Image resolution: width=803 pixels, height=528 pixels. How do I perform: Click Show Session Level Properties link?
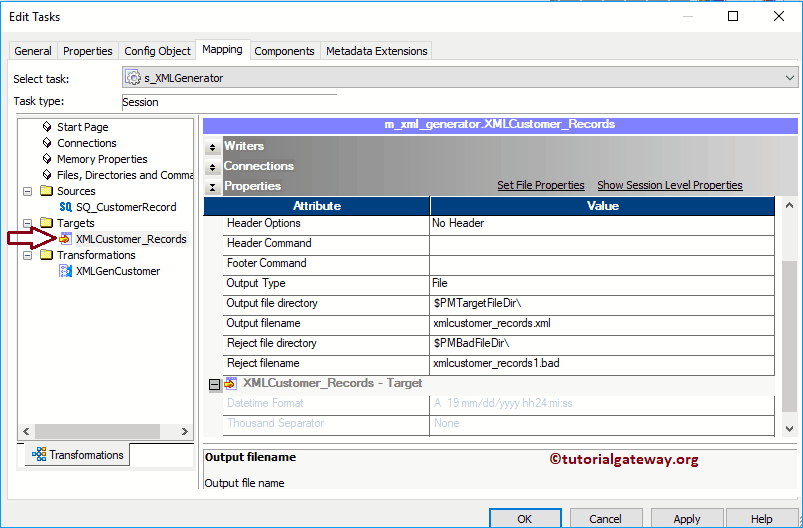point(669,185)
